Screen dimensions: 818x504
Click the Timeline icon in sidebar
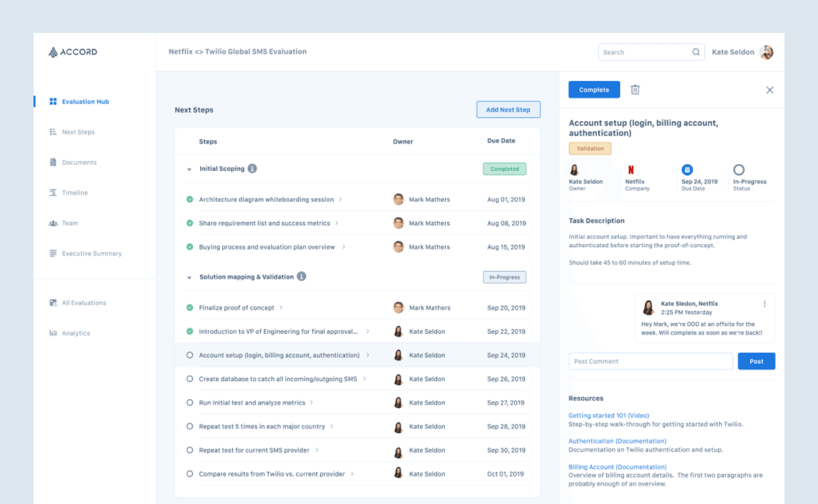[x=53, y=192]
